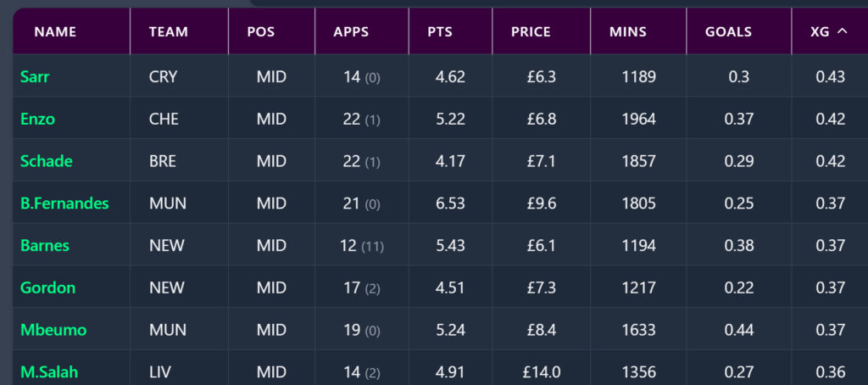Viewport: 868px width, 385px height.
Task: Click B.Fernandes price £9.6 cell
Action: click(541, 204)
